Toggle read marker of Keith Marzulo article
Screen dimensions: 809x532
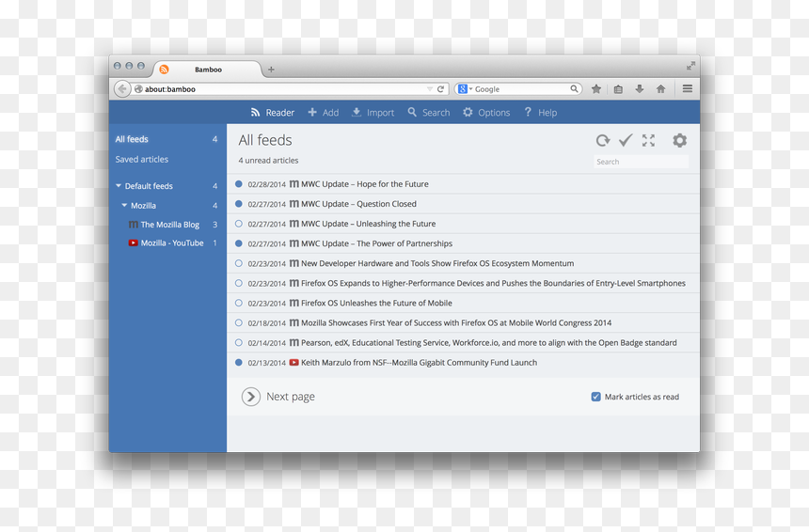pos(238,363)
